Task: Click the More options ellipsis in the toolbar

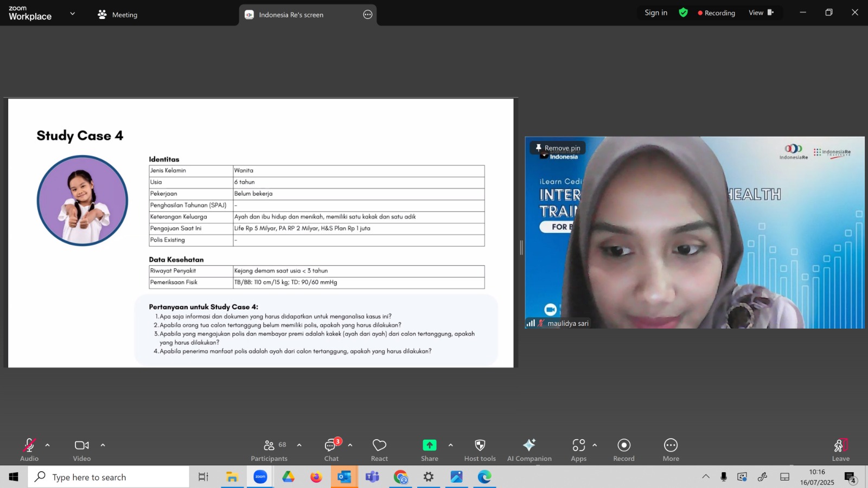Action: pos(671,450)
